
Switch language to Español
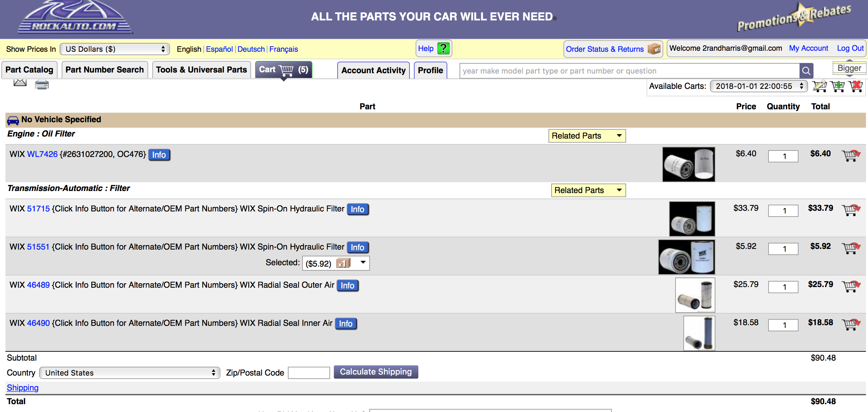tap(219, 49)
